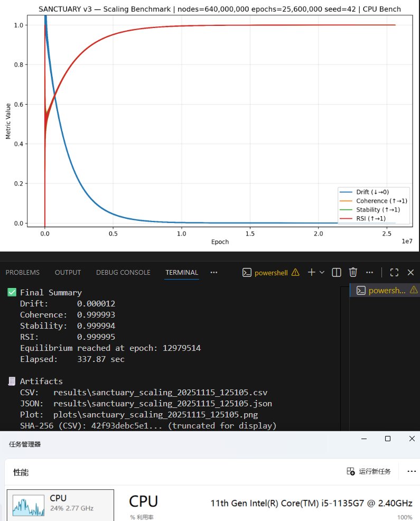Split the terminal pane
This screenshot has height=521, width=420.
point(337,273)
